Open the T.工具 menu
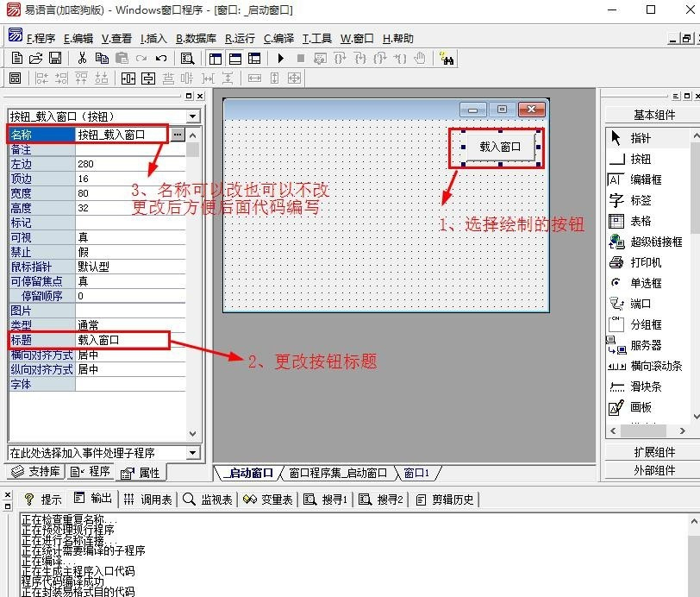The height and width of the screenshot is (597, 700). pos(317,39)
